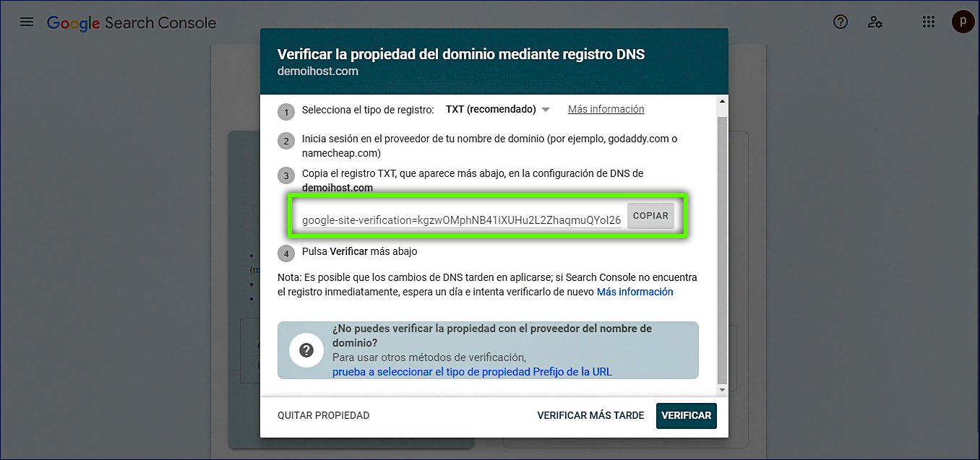Viewport: 980px width, 460px height.
Task: Select the google-site-verification TXT record field
Action: [x=461, y=220]
